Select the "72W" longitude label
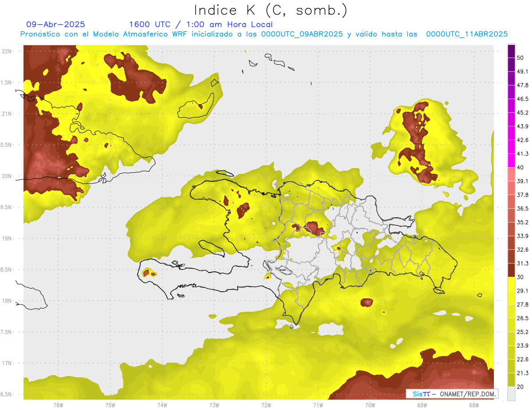The image size is (532, 411). click(266, 405)
